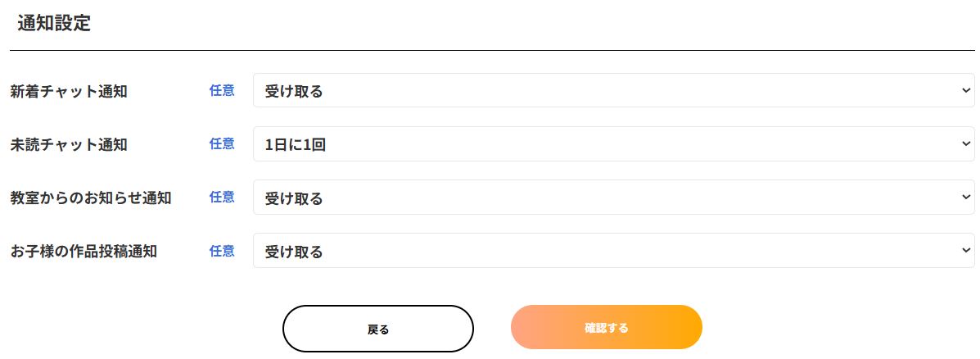Click chevron arrow of 新着チャット通知 dropdown
The image size is (980, 359).
coord(965,91)
